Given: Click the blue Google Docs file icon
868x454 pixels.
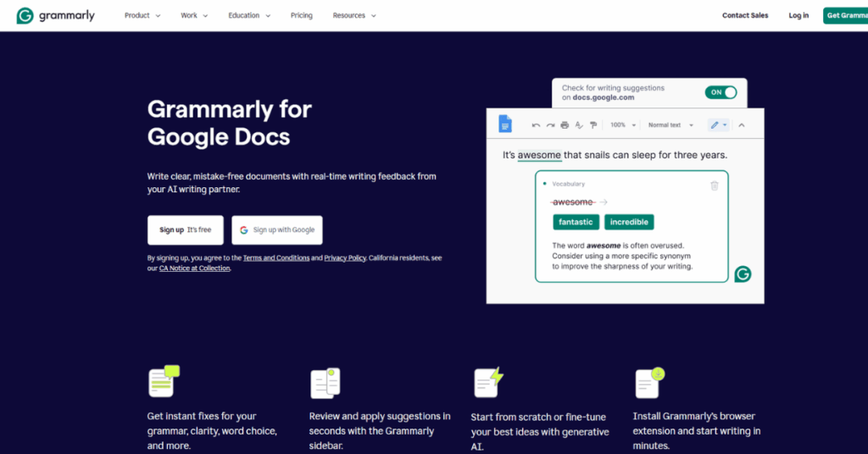Looking at the screenshot, I should [505, 125].
